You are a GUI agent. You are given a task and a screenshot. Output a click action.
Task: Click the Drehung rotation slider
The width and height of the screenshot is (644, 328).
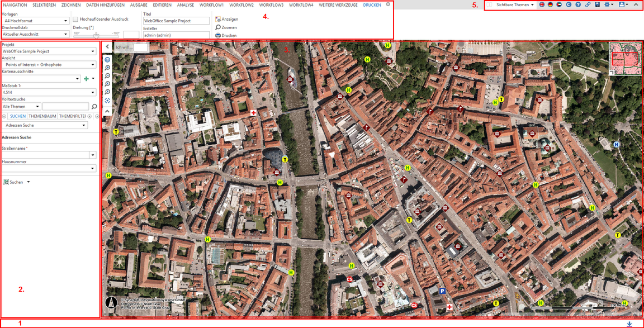pyautogui.click(x=96, y=34)
